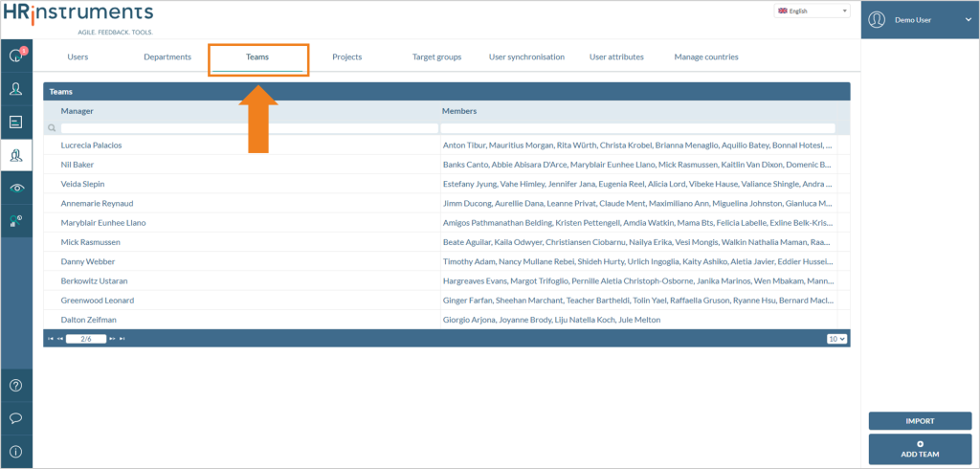The image size is (980, 469).
Task: Open the User synchronisation tab
Action: 527,56
